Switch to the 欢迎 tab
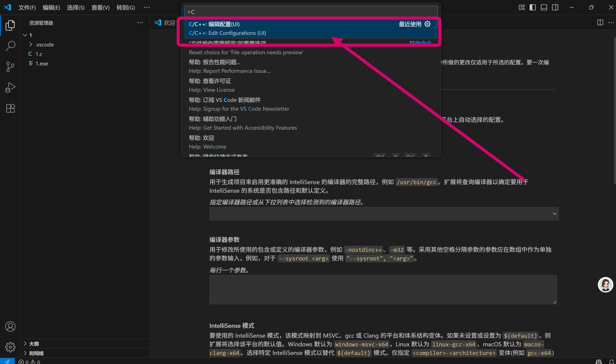Screen dimensions: 616x364 169,23
